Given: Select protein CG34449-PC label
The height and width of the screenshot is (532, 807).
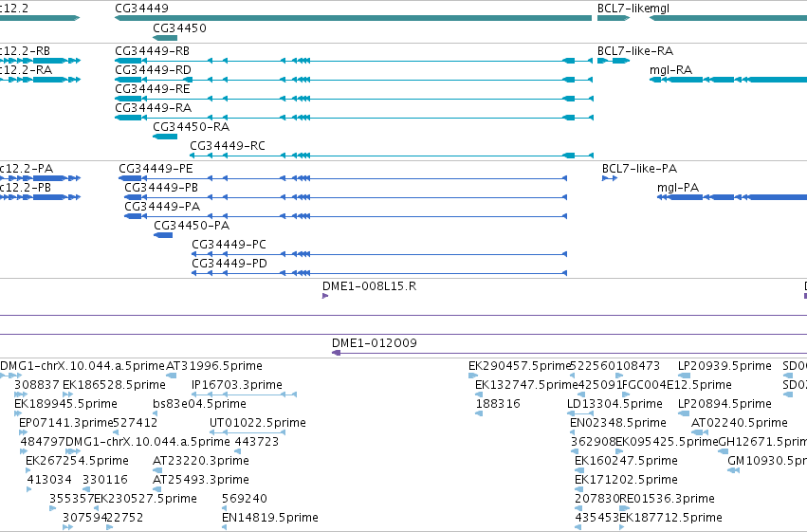Looking at the screenshot, I should 229,245.
